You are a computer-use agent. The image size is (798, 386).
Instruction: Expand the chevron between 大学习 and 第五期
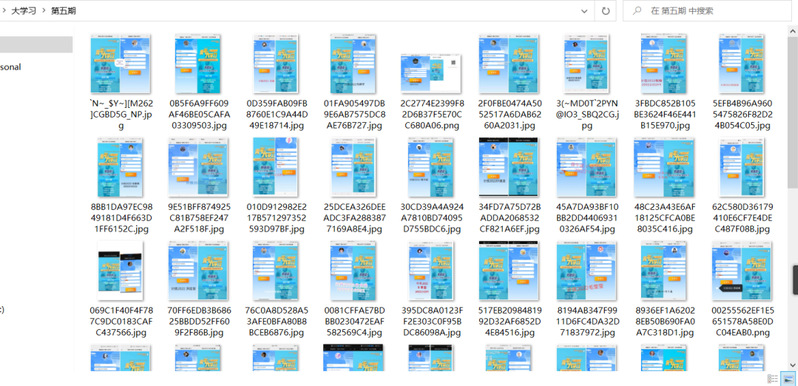pos(44,11)
